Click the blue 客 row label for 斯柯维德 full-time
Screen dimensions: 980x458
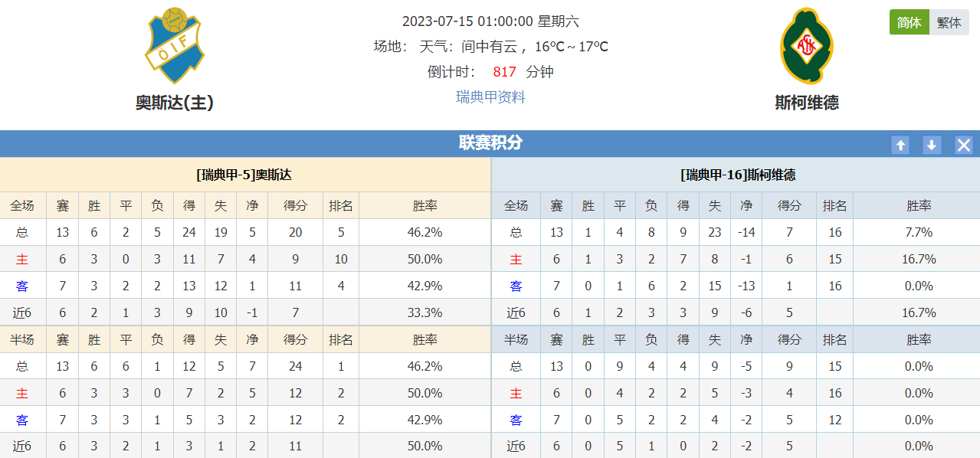516,286
